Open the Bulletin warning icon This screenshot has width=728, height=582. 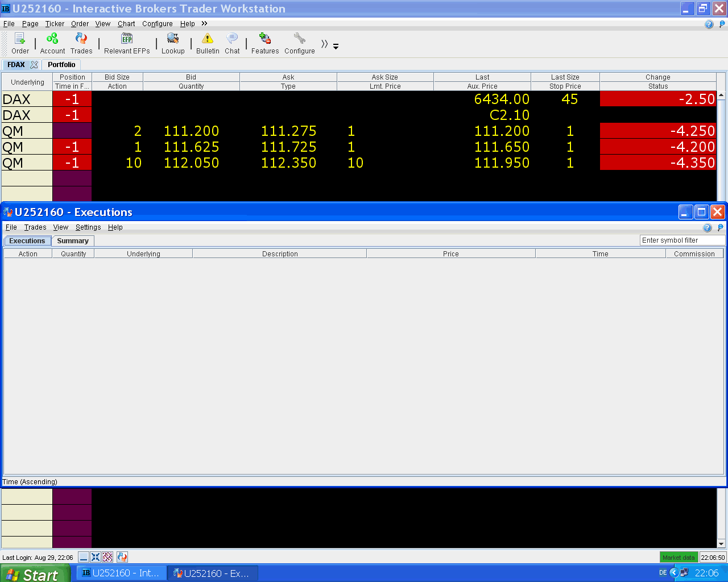click(208, 39)
